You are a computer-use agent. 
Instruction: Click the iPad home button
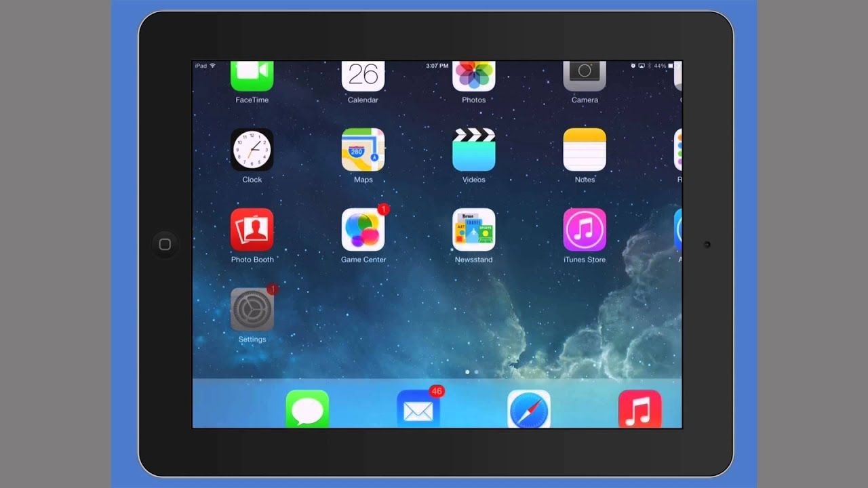tap(165, 245)
